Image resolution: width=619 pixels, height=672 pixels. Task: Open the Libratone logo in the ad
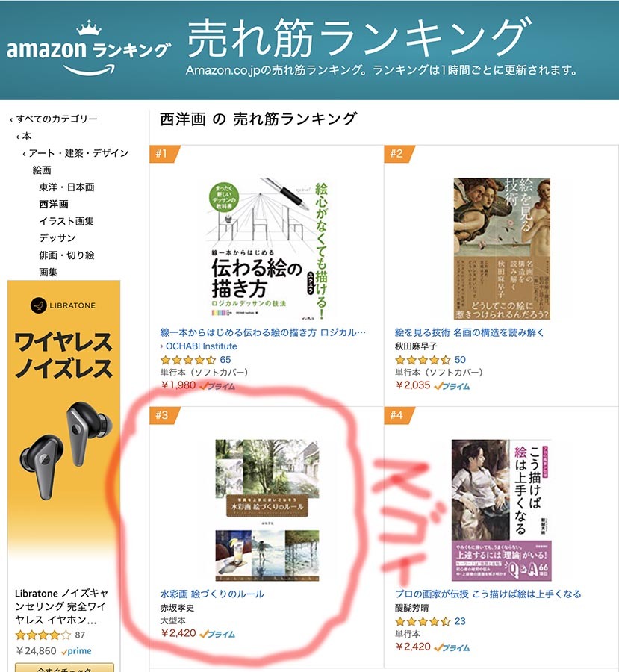pos(63,305)
